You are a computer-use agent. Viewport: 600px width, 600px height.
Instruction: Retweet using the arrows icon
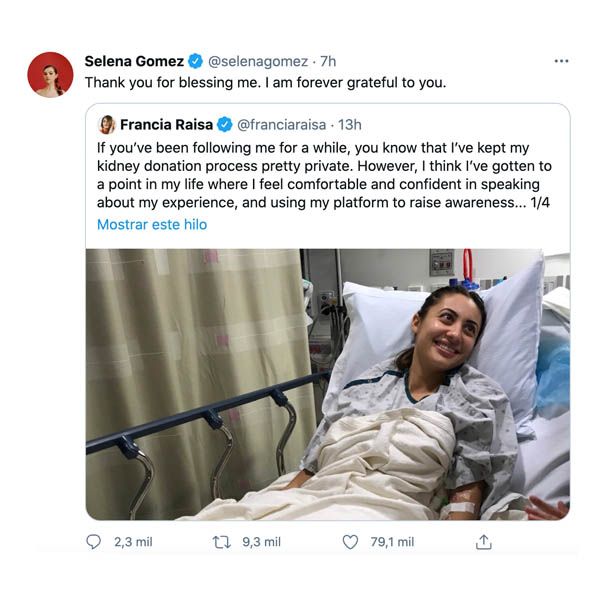[x=221, y=542]
